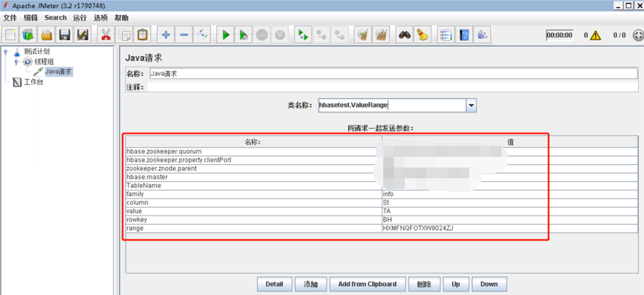This screenshot has width=644, height=295.
Task: Open the 文件 menu
Action: point(10,18)
